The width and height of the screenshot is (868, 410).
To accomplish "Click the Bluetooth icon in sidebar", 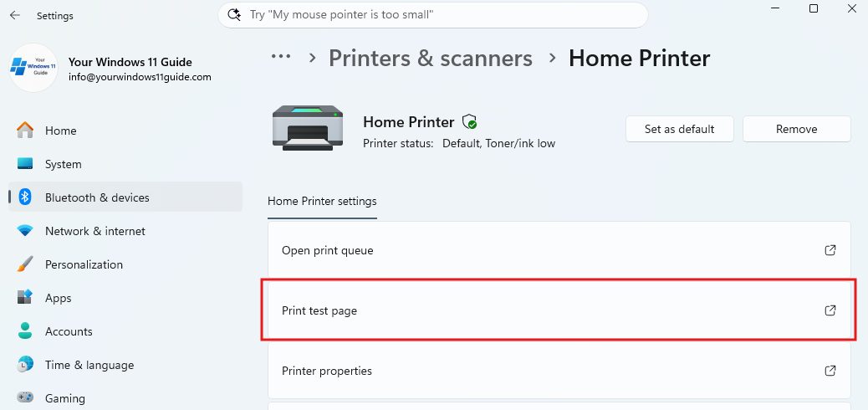I will click(25, 197).
